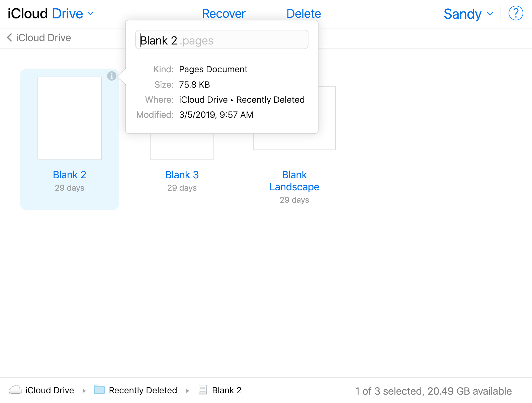Recover the selected file
Viewport: 532px width, 403px height.
(x=224, y=14)
